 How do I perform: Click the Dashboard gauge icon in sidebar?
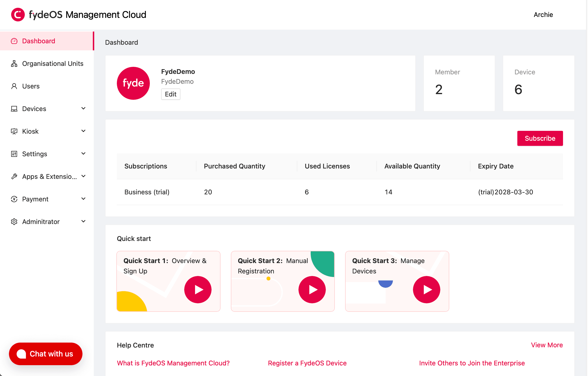(14, 41)
